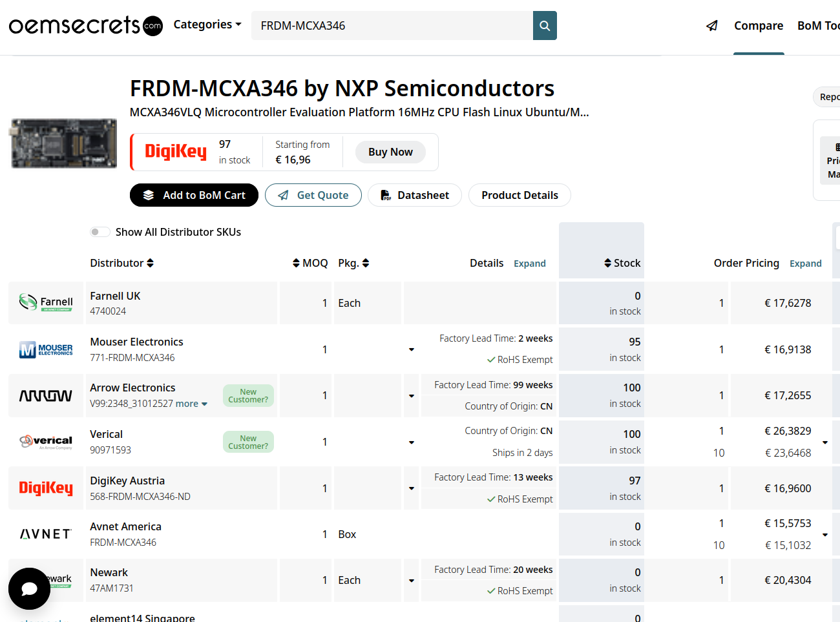This screenshot has width=840, height=622.
Task: Expand details arrow in Arrow Electronics row
Action: point(412,395)
